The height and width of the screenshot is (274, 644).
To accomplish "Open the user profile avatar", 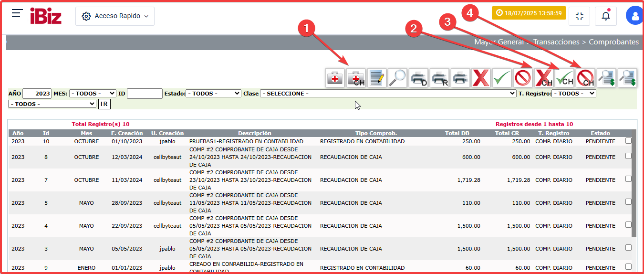I will click(x=635, y=16).
